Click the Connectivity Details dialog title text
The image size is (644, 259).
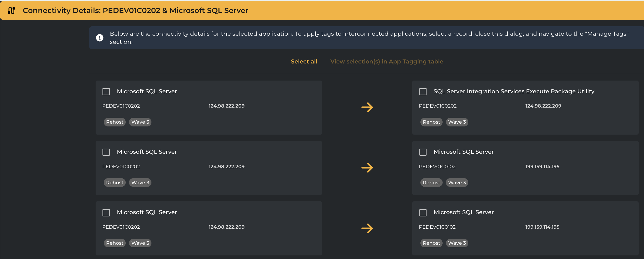(135, 10)
